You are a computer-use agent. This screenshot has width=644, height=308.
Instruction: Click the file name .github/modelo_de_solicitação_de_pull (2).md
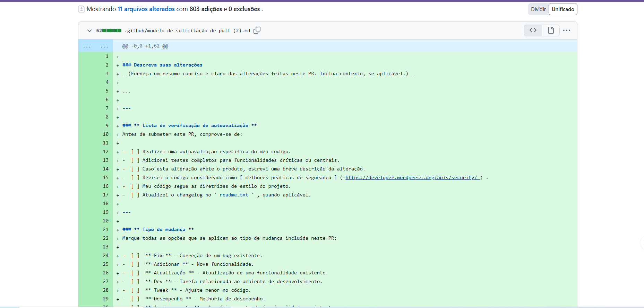click(x=187, y=30)
